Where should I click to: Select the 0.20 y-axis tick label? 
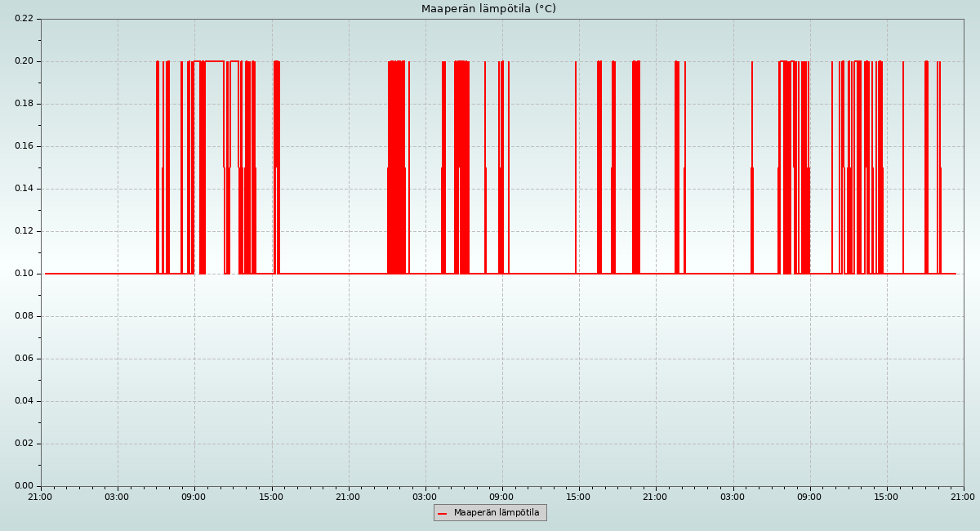click(x=24, y=61)
